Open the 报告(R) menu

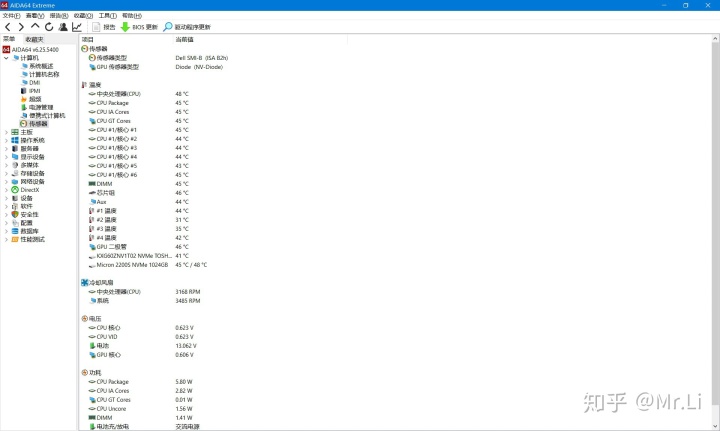[59, 16]
